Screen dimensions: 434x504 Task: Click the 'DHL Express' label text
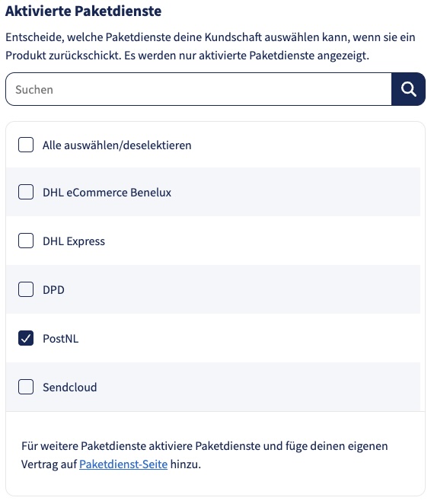tap(74, 241)
